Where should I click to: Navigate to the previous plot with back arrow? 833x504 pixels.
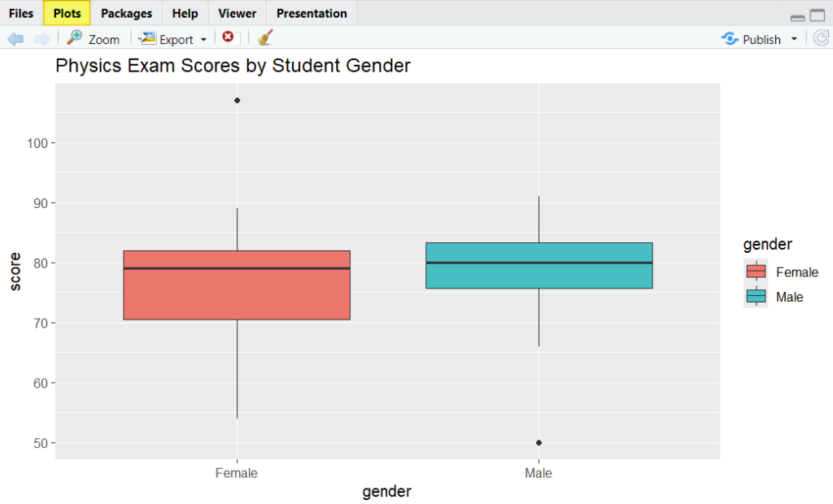pyautogui.click(x=15, y=37)
